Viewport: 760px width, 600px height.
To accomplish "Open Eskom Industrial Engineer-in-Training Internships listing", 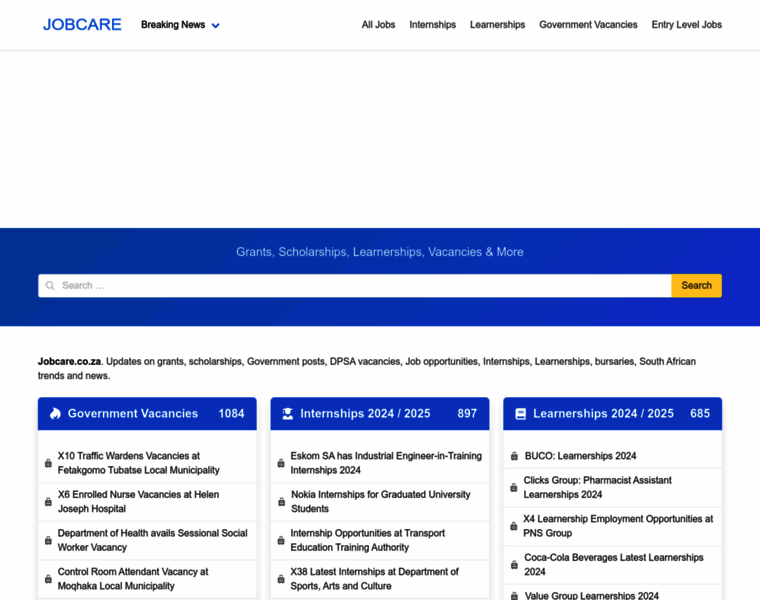I will tap(386, 463).
